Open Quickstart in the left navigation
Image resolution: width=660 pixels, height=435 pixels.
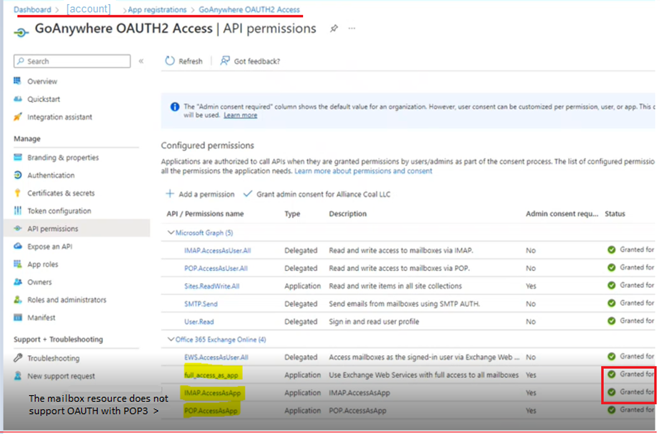(46, 98)
